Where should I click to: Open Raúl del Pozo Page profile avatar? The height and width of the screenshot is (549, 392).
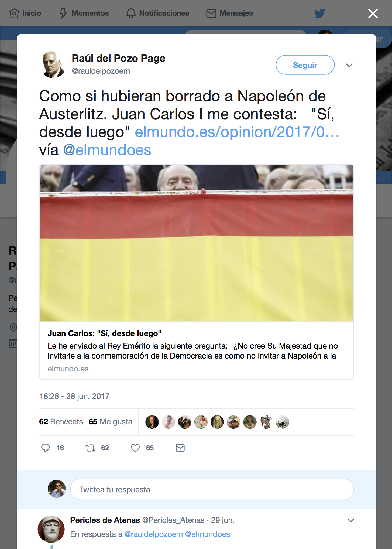click(53, 65)
